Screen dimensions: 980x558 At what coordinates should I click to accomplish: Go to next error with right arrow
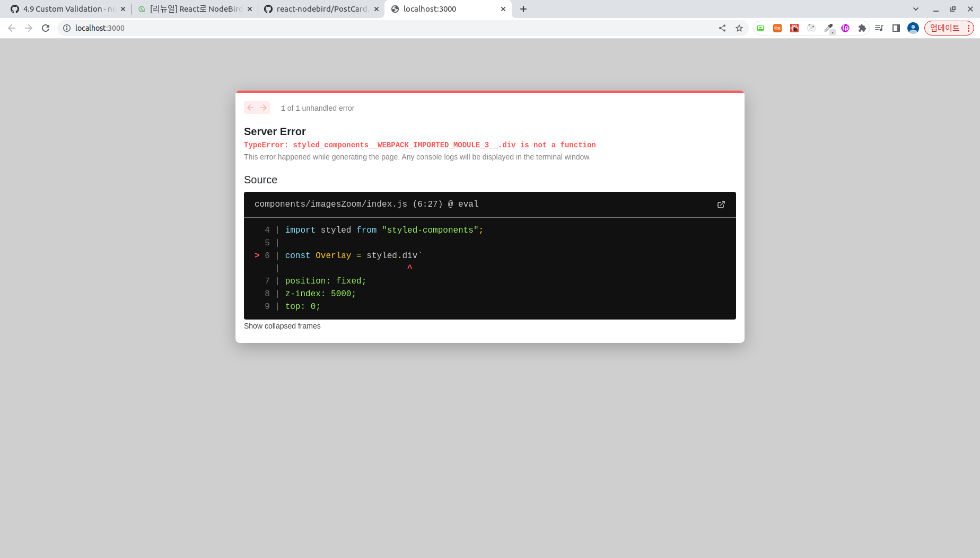pyautogui.click(x=264, y=108)
